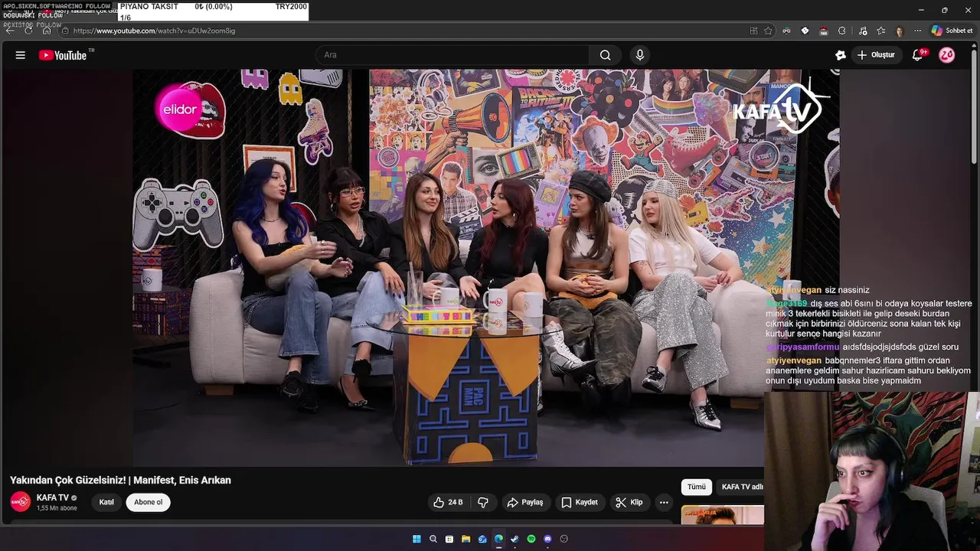Select the KAFA TV adlı filter chip
The image size is (980, 551).
click(x=741, y=487)
